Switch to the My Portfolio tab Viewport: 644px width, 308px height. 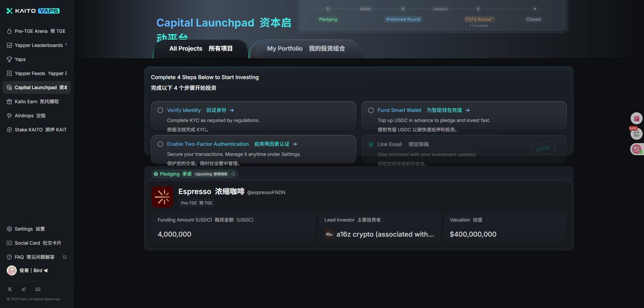(x=306, y=49)
